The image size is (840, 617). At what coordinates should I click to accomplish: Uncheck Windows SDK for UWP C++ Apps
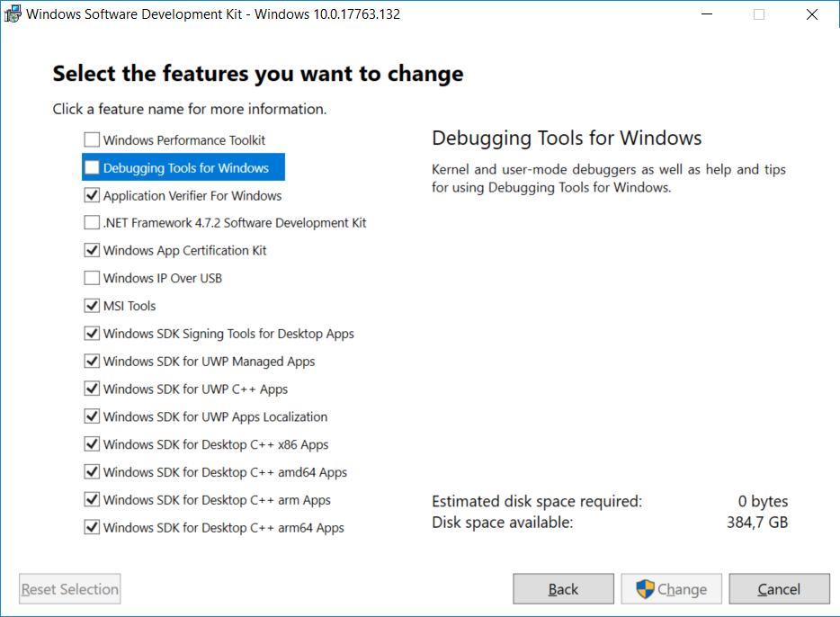(x=92, y=389)
